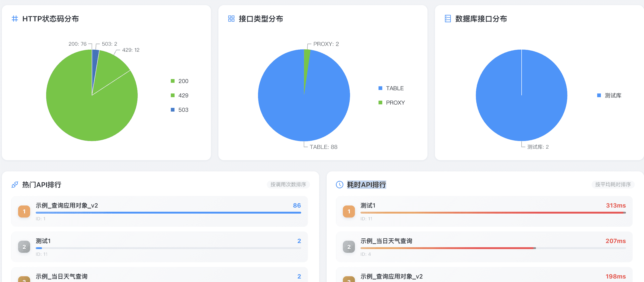This screenshot has width=644, height=282.
Task: Click 测试1 name in 热门API排行
Action: [43, 241]
